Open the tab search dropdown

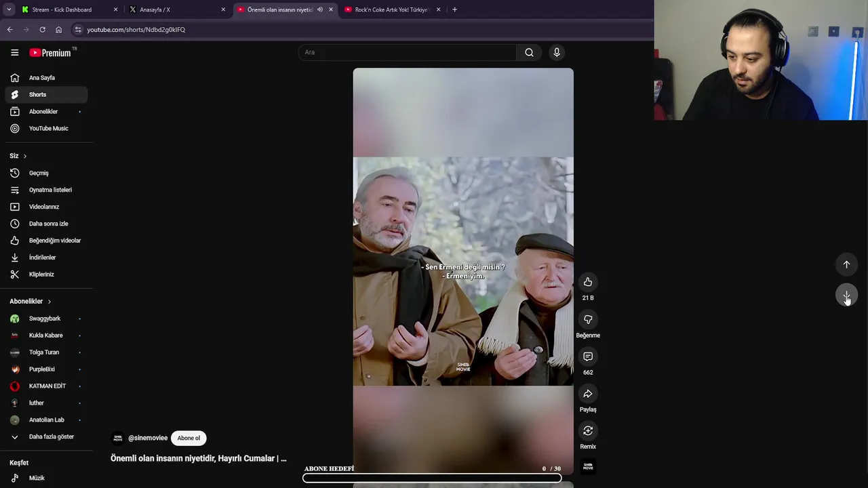[9, 9]
